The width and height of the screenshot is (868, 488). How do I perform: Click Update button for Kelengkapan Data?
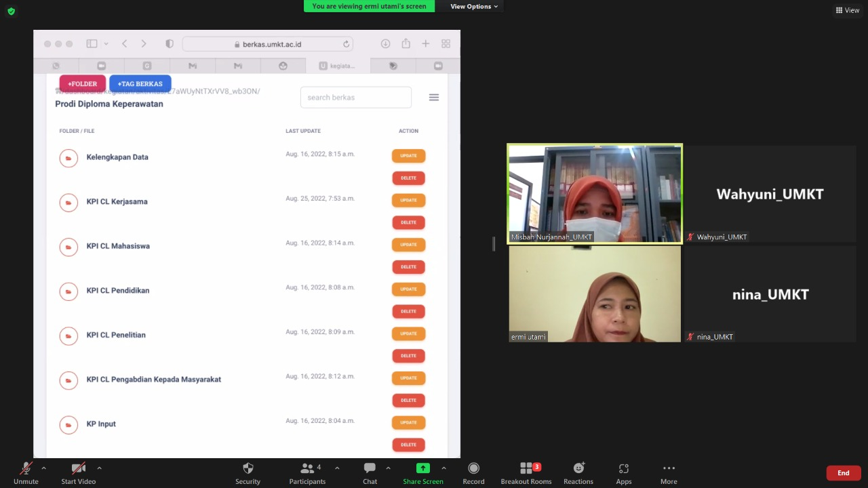coord(408,156)
